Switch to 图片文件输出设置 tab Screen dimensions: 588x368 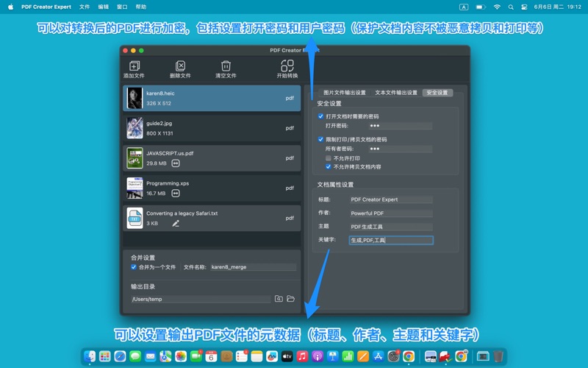point(344,93)
